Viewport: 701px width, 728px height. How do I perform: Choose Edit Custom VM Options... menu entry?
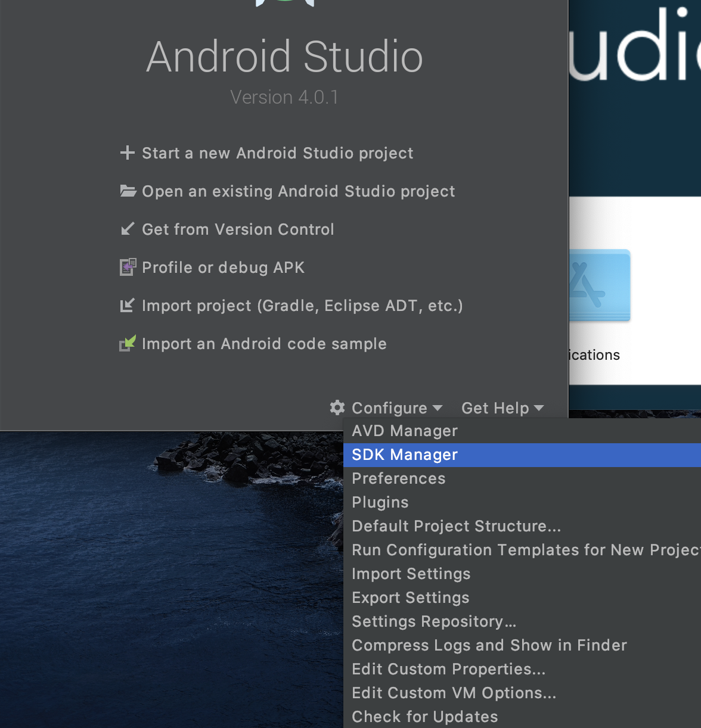pyautogui.click(x=522, y=693)
